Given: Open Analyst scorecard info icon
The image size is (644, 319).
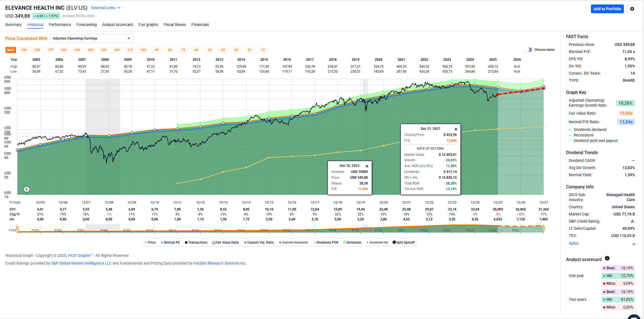Looking at the screenshot, I should pyautogui.click(x=607, y=258).
